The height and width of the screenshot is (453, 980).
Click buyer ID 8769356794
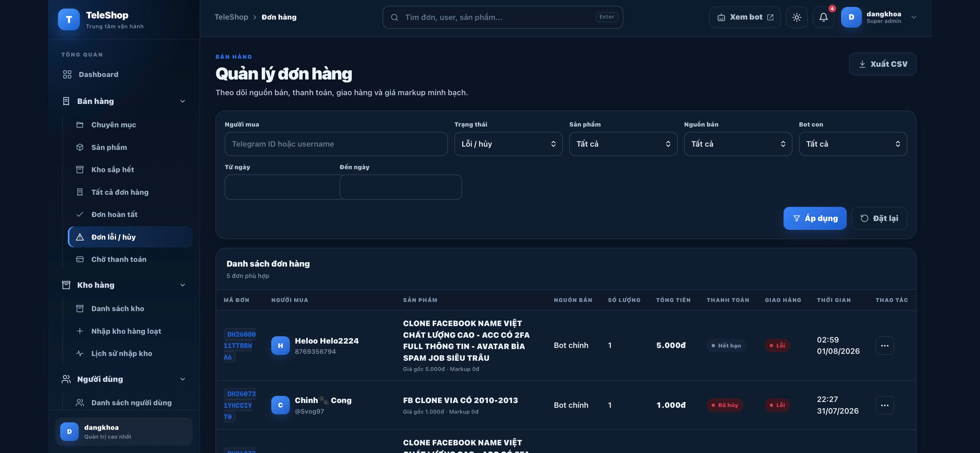tap(315, 351)
